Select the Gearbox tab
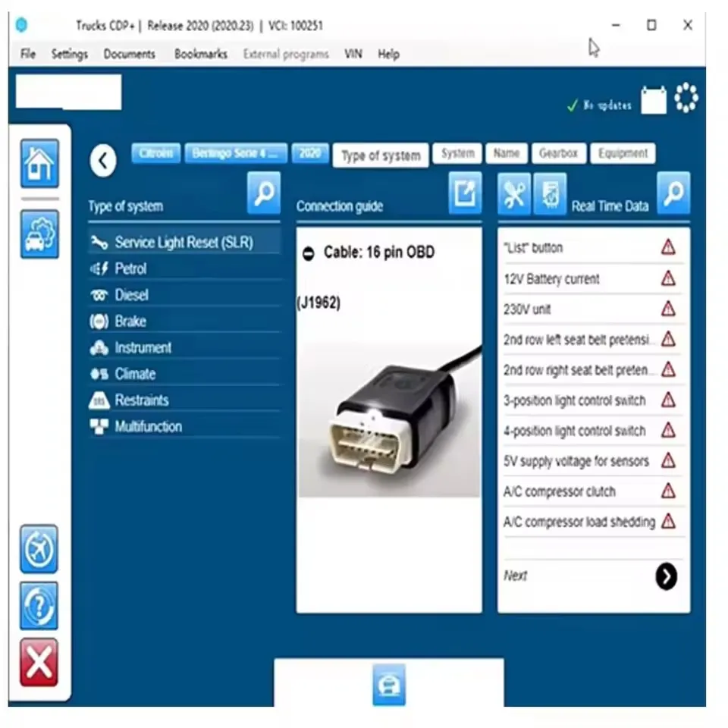The image size is (728, 728). click(x=559, y=153)
